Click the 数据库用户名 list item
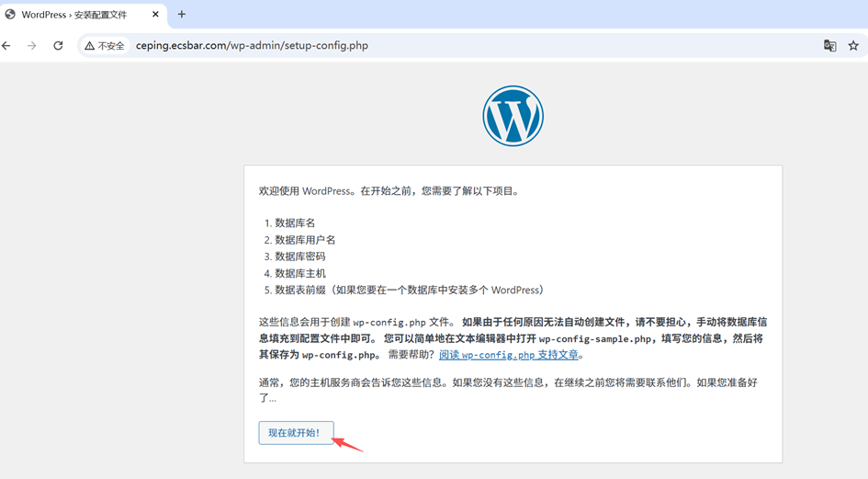Screen dimensions: 868x479 pyautogui.click(x=305, y=240)
